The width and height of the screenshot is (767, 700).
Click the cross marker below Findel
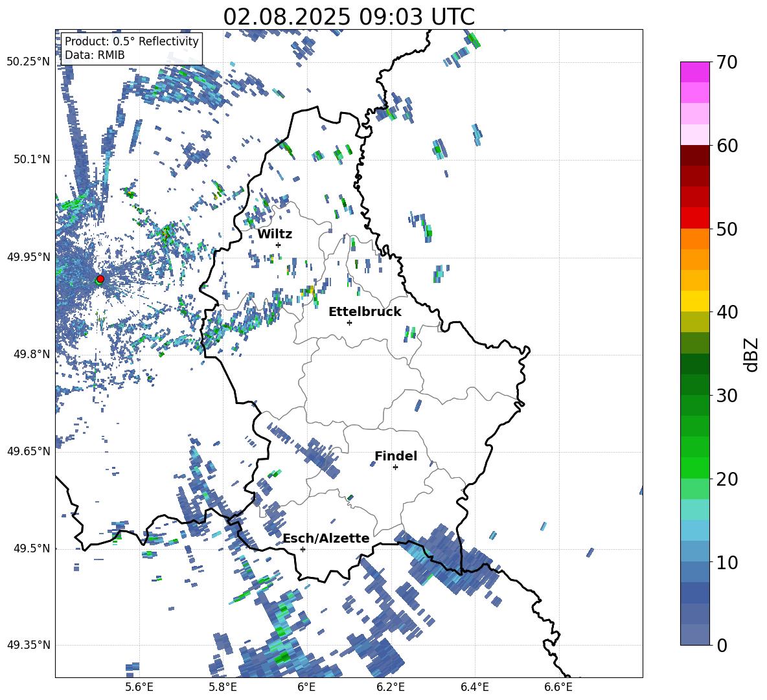tap(395, 468)
